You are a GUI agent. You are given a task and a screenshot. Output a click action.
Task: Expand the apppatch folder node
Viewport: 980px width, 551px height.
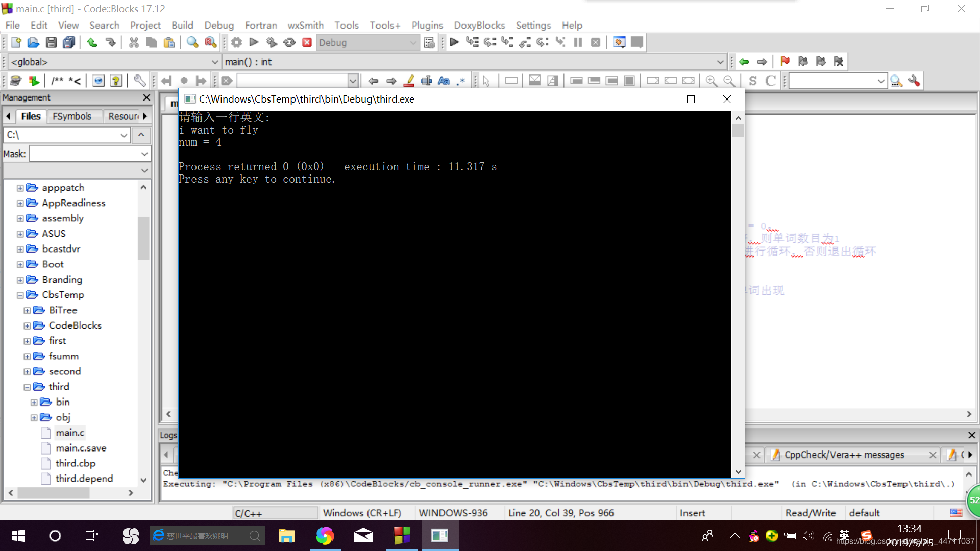click(20, 188)
